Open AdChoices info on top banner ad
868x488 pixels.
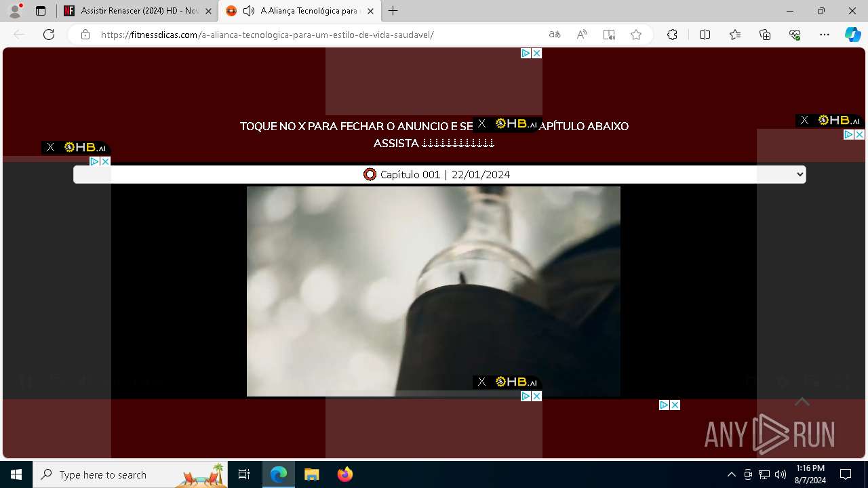(526, 53)
